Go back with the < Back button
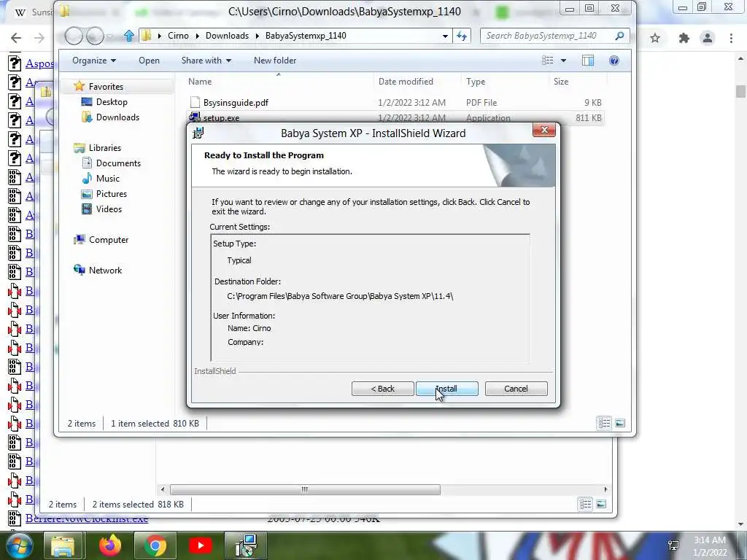 pyautogui.click(x=382, y=389)
